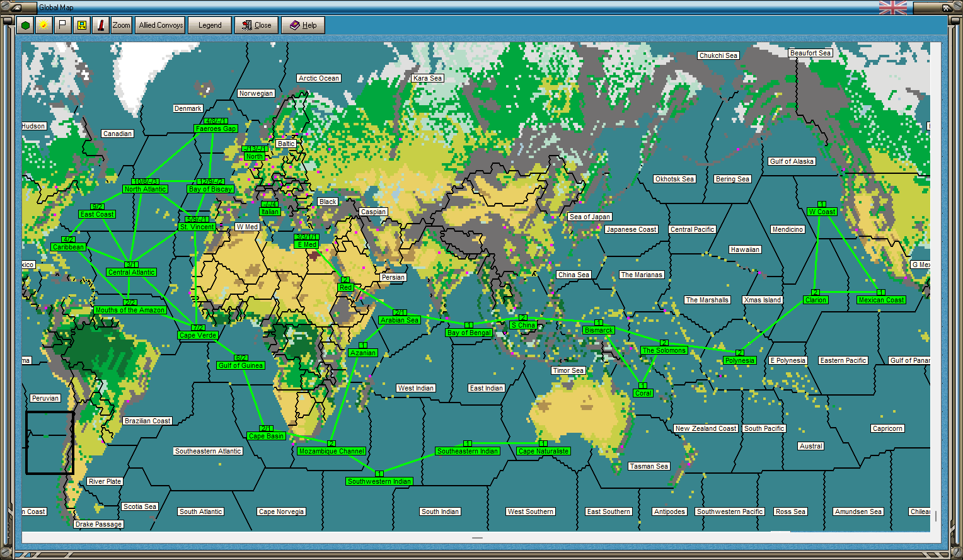This screenshot has width=963, height=560.
Task: Select the Arabian Sea label
Action: (x=400, y=320)
